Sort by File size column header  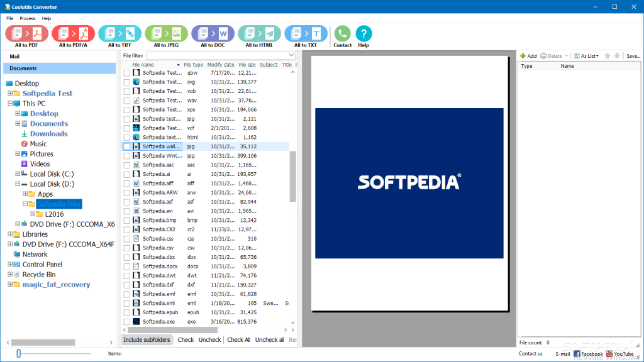(x=247, y=65)
